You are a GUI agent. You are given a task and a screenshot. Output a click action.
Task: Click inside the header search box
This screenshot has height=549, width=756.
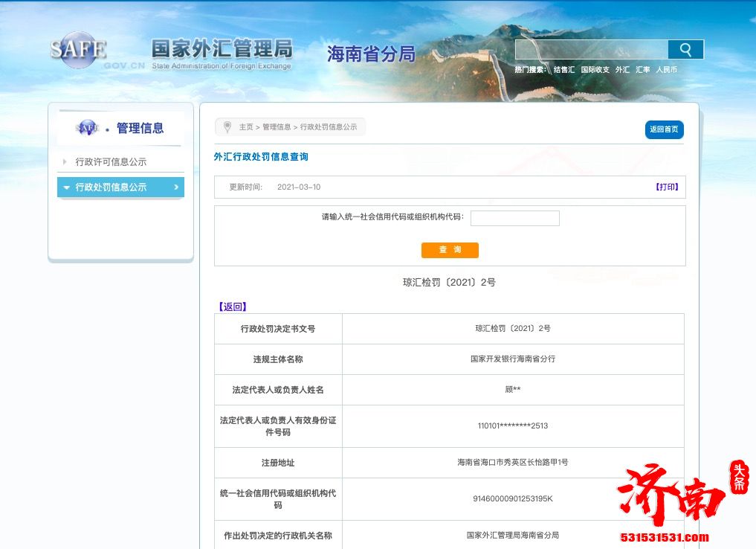tap(591, 49)
